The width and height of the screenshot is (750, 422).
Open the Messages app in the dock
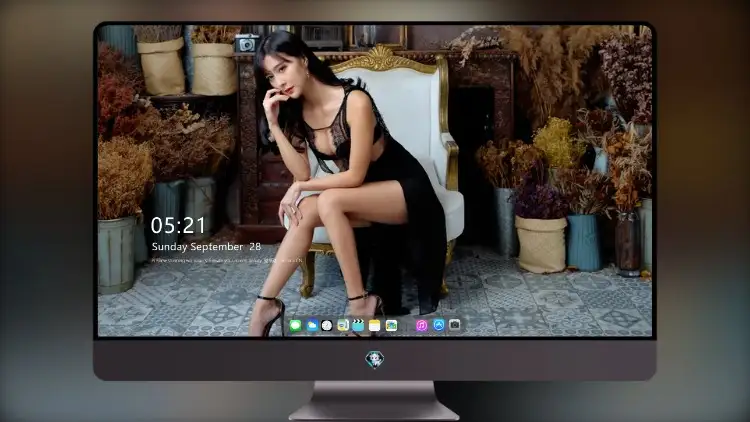(296, 326)
